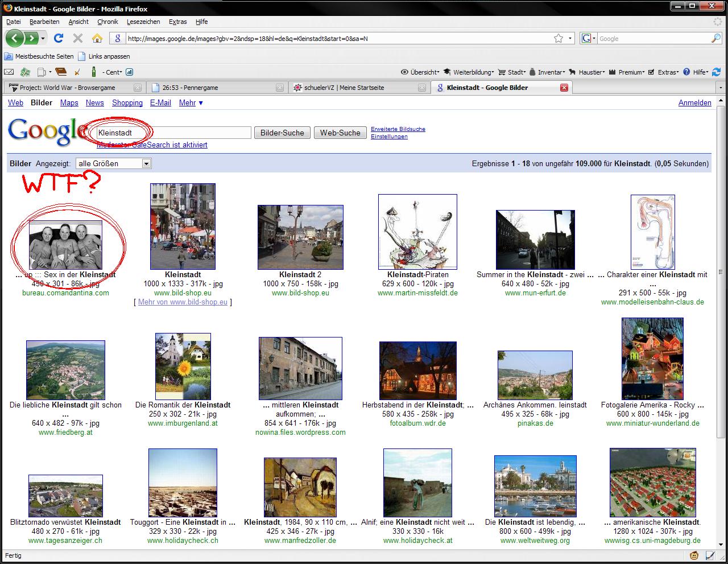Open the Extras menu in the menu bar
This screenshot has height=564, width=728.
(x=178, y=22)
